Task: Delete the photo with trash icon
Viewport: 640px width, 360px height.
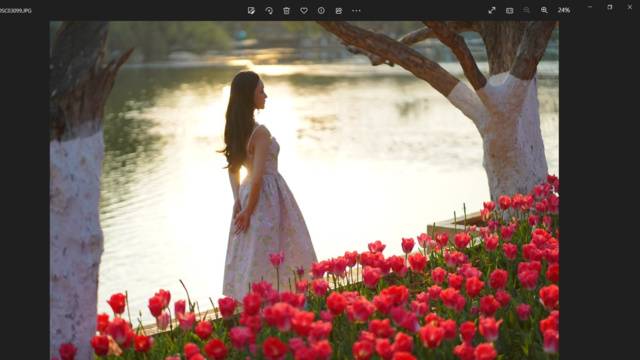Action: (287, 11)
